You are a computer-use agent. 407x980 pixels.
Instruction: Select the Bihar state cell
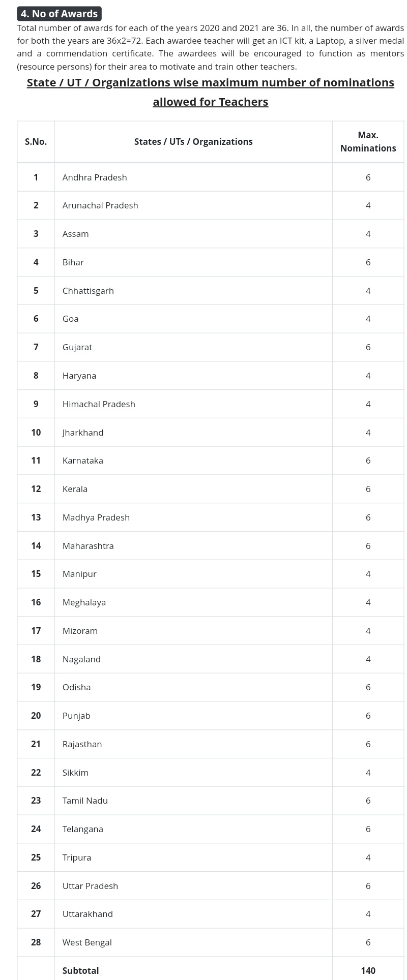click(73, 262)
